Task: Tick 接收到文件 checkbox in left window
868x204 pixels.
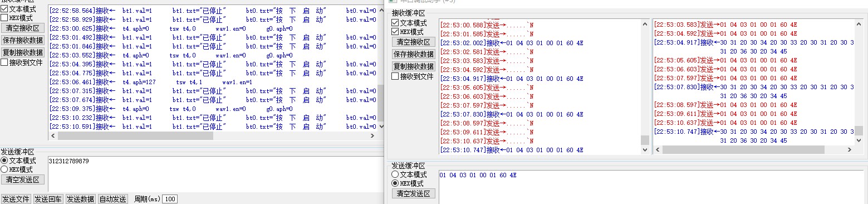Action: point(4,62)
